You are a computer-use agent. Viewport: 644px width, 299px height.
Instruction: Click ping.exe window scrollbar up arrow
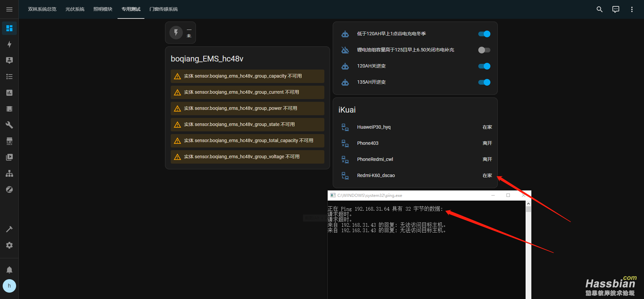tap(528, 204)
